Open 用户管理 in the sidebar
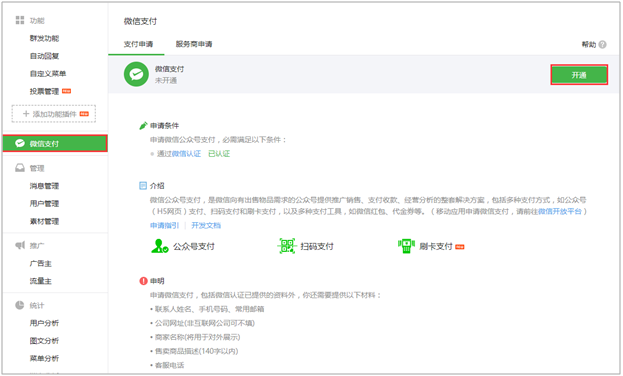Screen dimensions: 623x376 (x=44, y=204)
